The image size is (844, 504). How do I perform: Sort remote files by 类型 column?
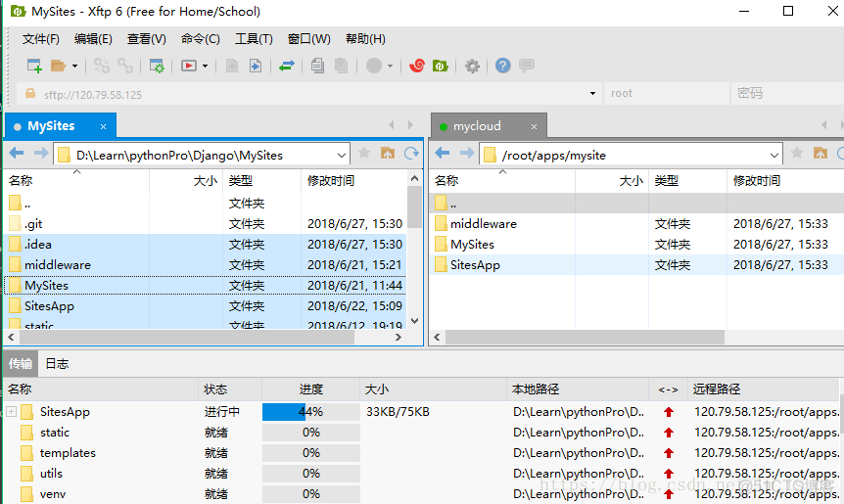[687, 181]
